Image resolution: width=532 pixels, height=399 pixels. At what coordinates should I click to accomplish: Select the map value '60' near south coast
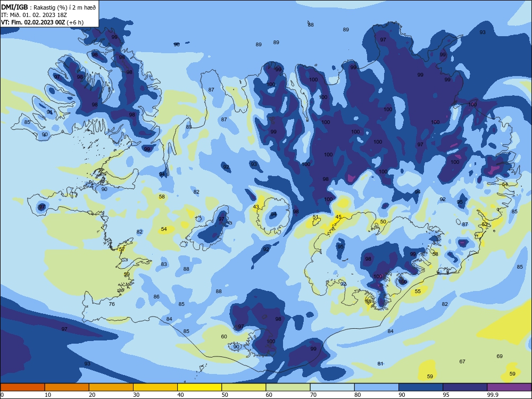224,337
